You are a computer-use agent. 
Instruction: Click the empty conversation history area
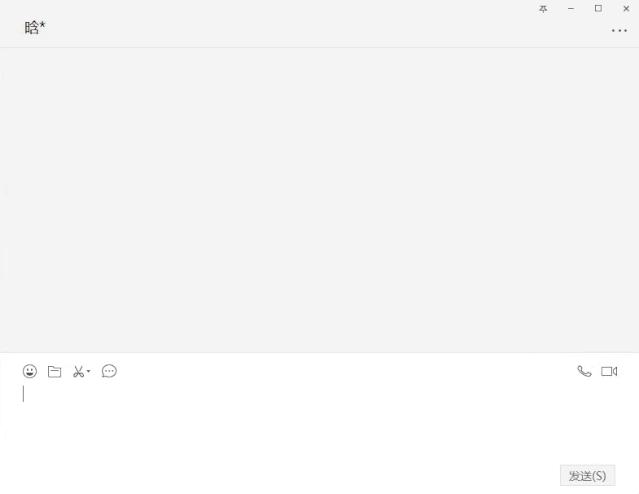click(x=320, y=200)
